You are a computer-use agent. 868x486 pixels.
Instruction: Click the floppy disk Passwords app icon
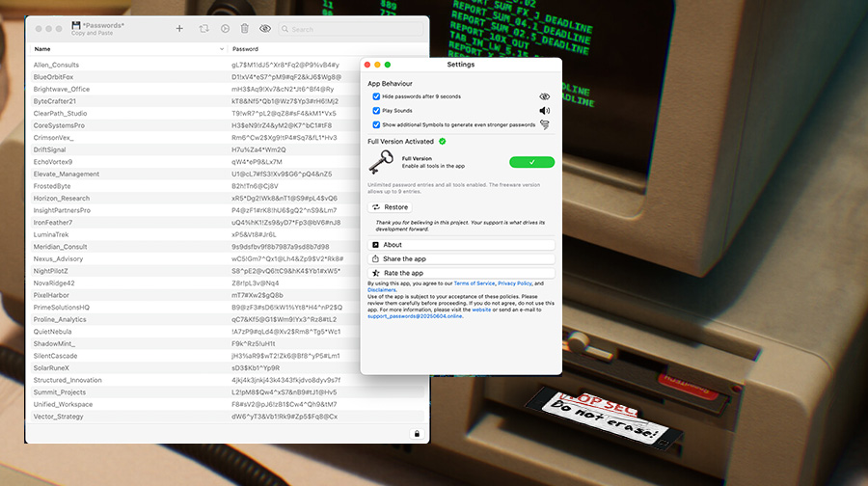(76, 25)
